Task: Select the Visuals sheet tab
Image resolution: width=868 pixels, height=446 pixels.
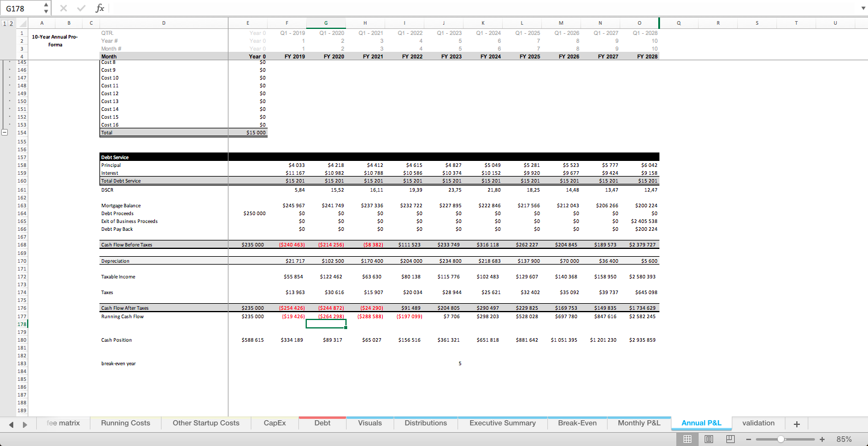Action: coord(370,423)
